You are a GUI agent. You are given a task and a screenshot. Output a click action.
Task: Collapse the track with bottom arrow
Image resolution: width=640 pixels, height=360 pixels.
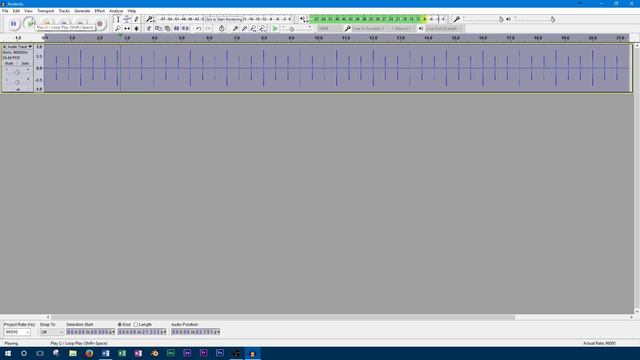[18, 89]
